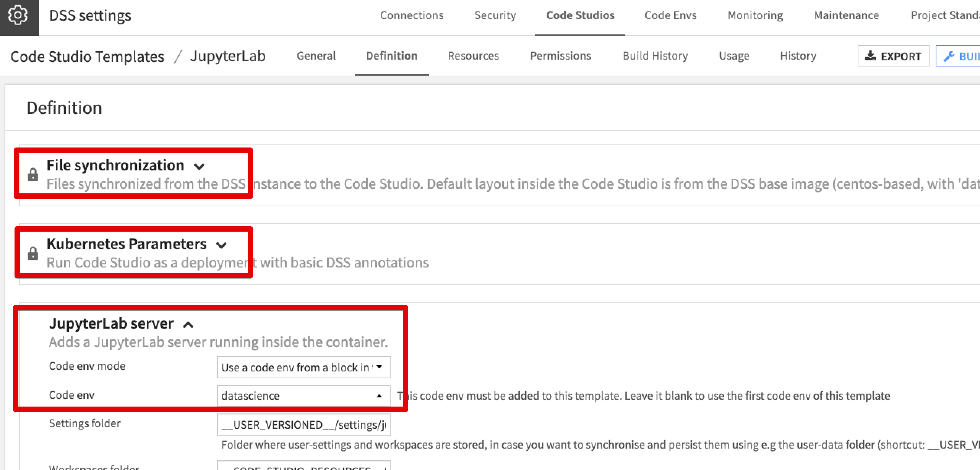Click the Definition panel heading

pos(64,108)
